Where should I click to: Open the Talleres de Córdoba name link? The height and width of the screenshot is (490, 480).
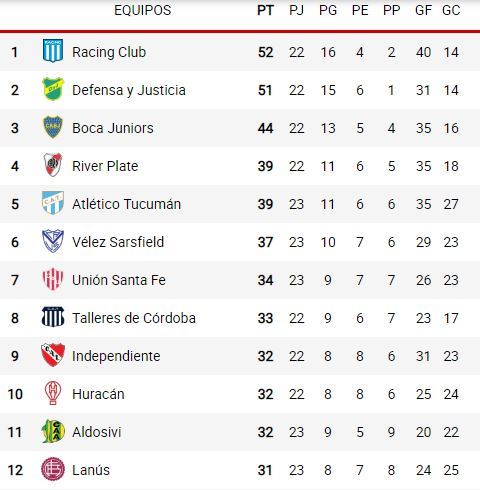click(134, 318)
